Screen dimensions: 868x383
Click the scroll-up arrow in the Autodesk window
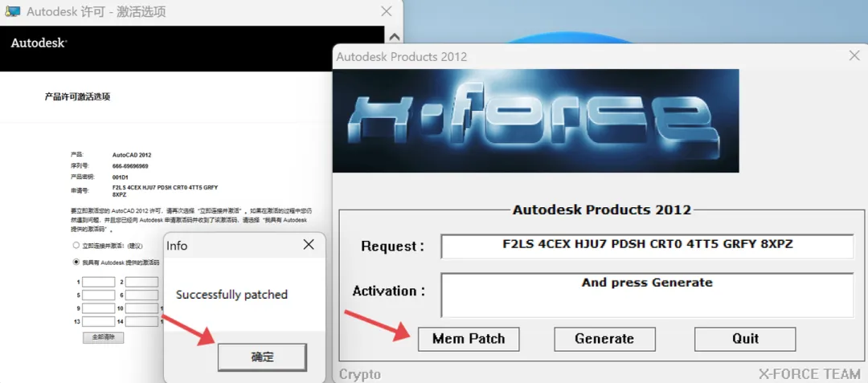click(x=394, y=37)
